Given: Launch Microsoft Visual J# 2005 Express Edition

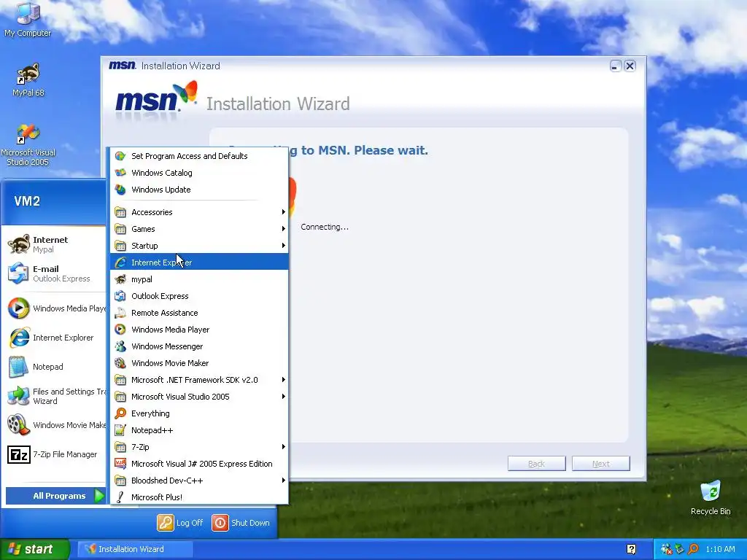Looking at the screenshot, I should point(199,464).
